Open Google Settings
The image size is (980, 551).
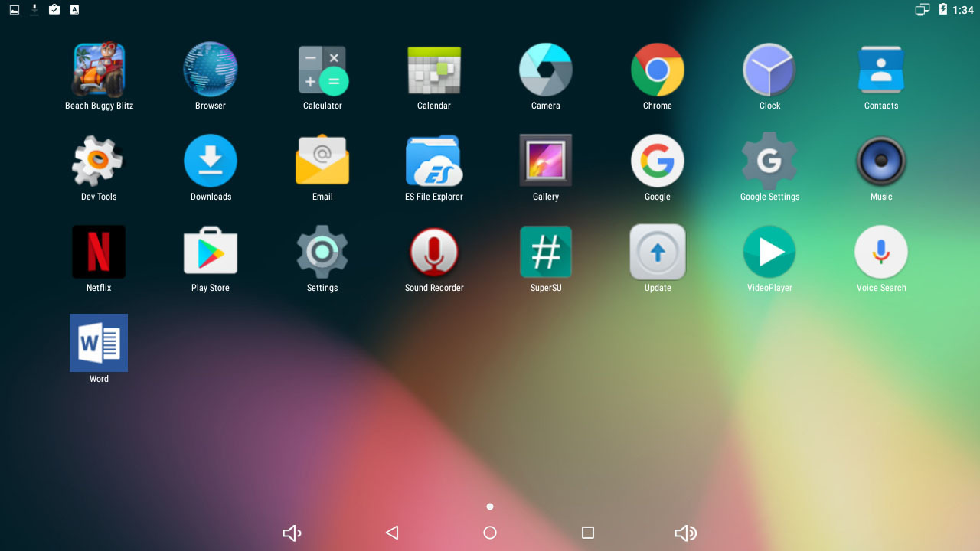click(769, 161)
